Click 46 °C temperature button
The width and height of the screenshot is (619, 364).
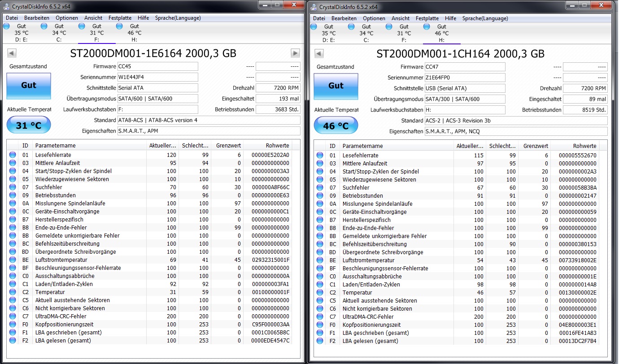point(336,126)
